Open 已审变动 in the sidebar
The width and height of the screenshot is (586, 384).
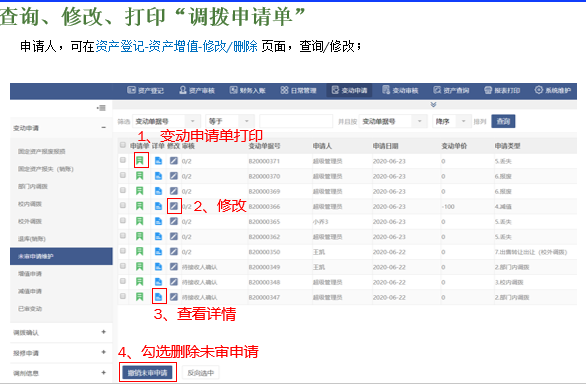coord(30,308)
